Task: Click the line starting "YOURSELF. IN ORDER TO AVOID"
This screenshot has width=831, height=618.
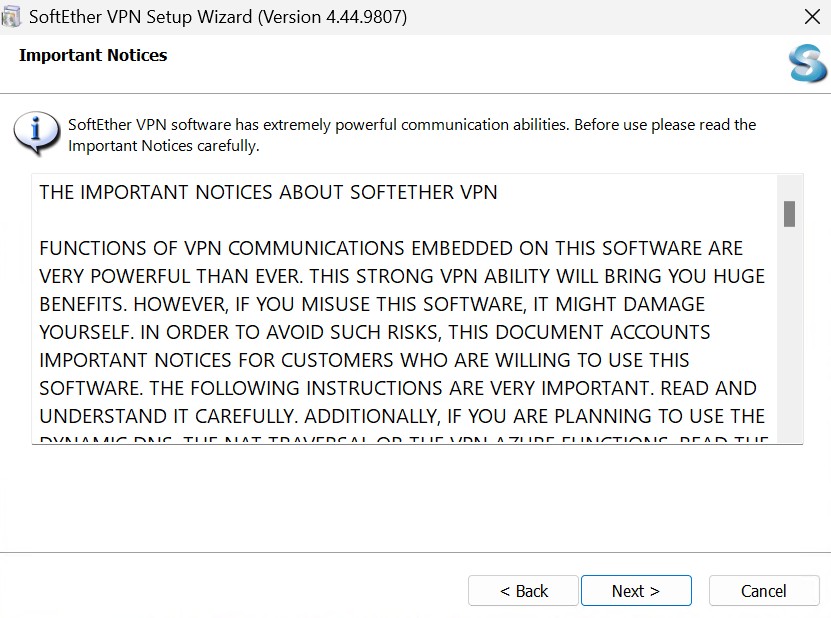Action: point(375,332)
